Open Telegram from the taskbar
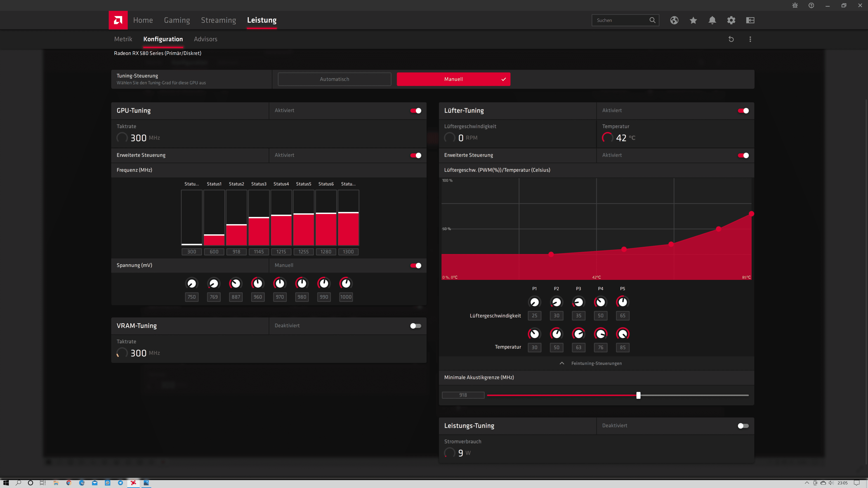 point(120,483)
